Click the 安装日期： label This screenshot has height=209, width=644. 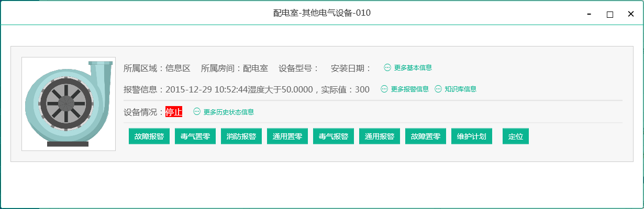coord(351,68)
